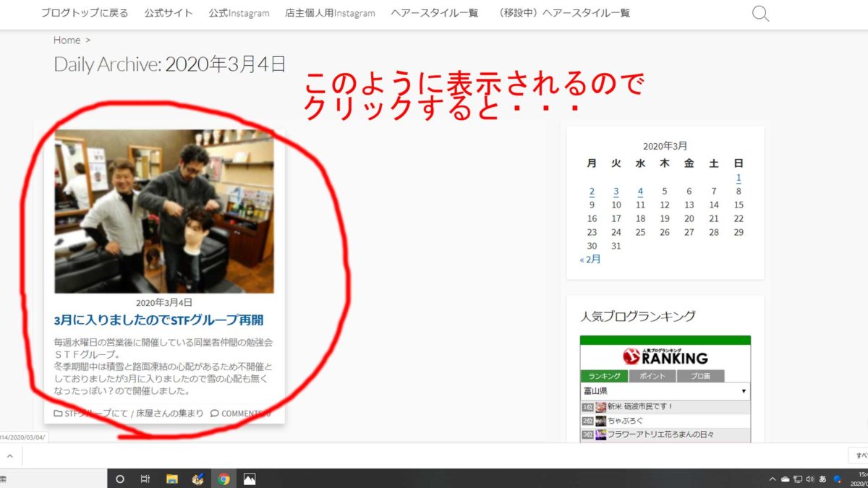This screenshot has width=868, height=488.
Task: Toggle Japanese IME あ indicator
Action: pos(823,479)
